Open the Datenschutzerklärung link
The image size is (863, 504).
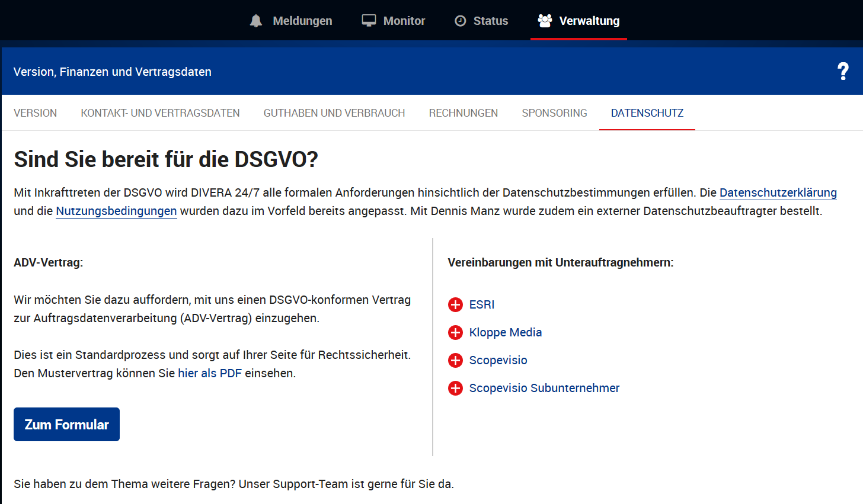click(x=778, y=192)
